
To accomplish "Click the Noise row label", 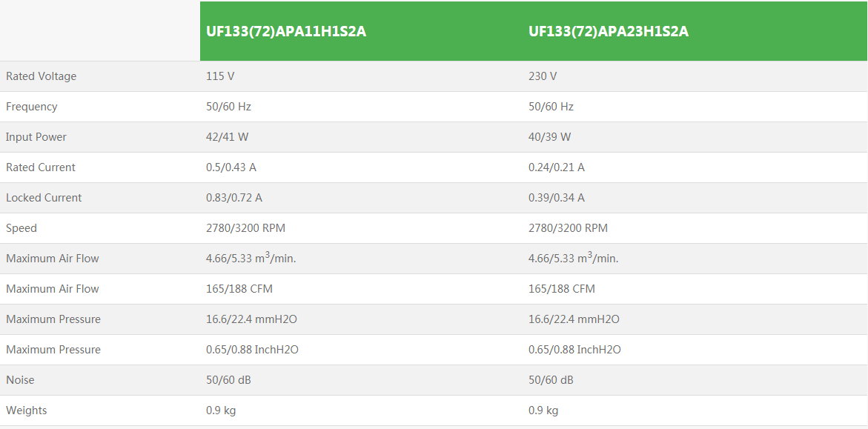I will pyautogui.click(x=20, y=380).
